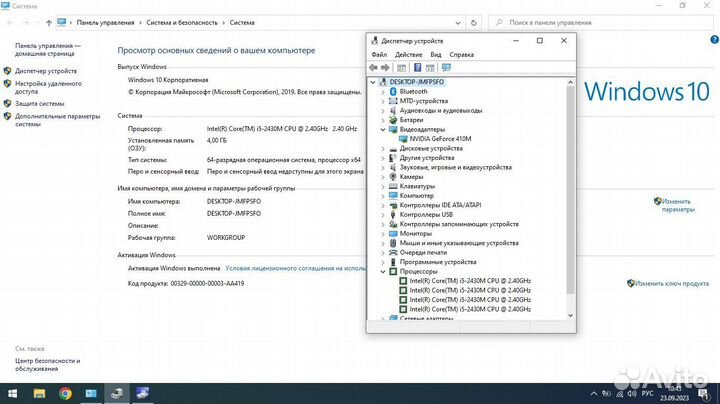Open Защита системы link
Image resolution: width=720 pixels, height=404 pixels.
[39, 104]
